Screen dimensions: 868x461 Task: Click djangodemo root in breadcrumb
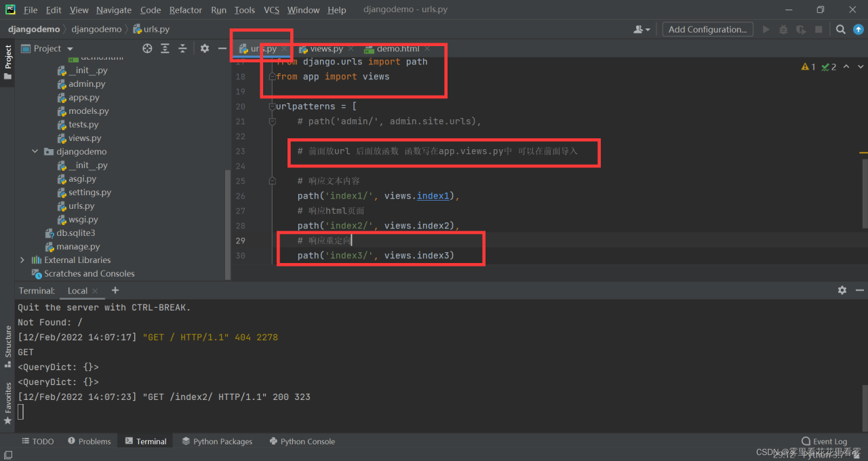point(34,29)
